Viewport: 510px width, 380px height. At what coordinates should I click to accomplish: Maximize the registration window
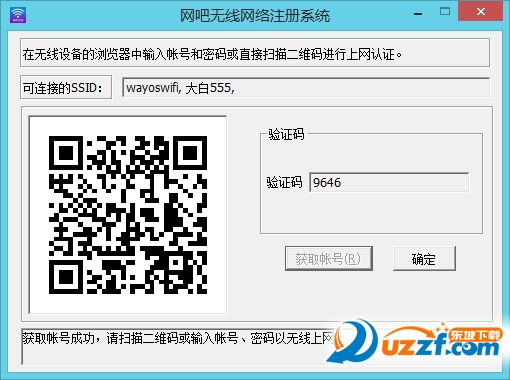click(x=445, y=12)
